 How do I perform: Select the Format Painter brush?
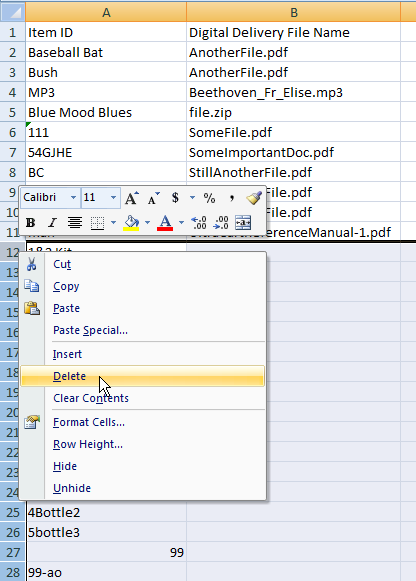click(254, 198)
